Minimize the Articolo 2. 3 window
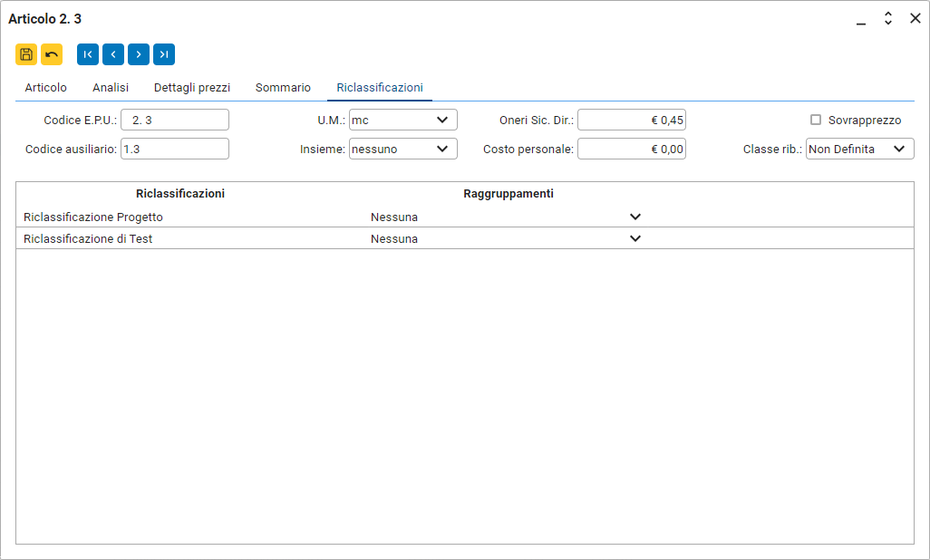This screenshot has height=560, width=930. click(861, 19)
